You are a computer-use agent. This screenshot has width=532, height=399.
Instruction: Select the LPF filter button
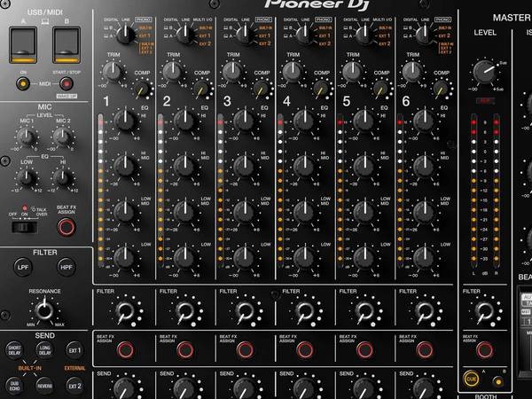[x=23, y=267]
